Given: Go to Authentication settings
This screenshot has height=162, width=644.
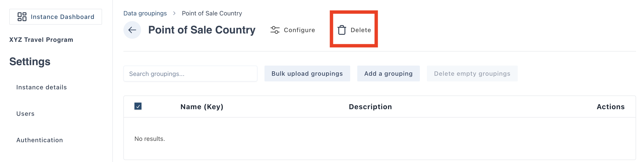Looking at the screenshot, I should (39, 140).
